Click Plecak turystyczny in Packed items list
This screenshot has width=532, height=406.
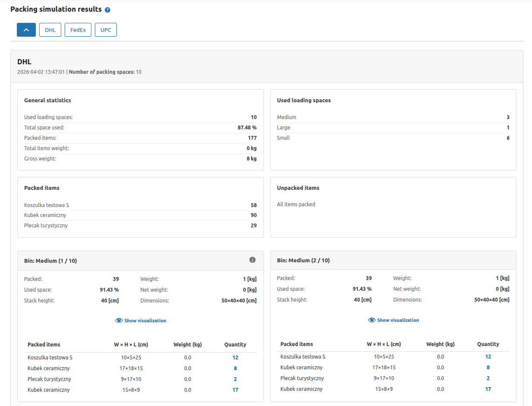click(46, 225)
